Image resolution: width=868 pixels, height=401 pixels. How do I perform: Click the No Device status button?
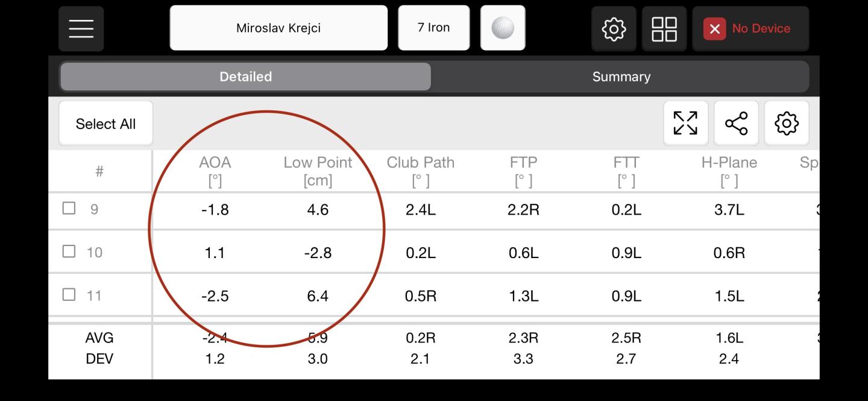tap(750, 28)
